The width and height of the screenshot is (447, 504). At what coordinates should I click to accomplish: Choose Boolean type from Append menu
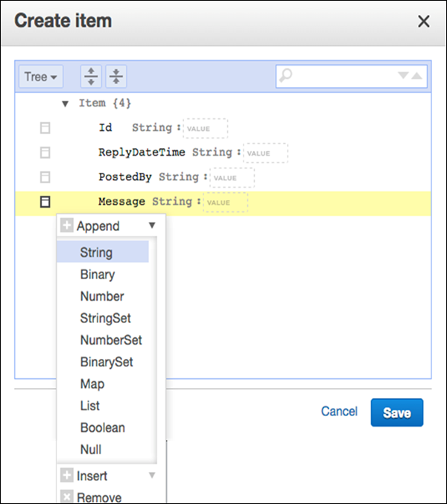tap(102, 427)
